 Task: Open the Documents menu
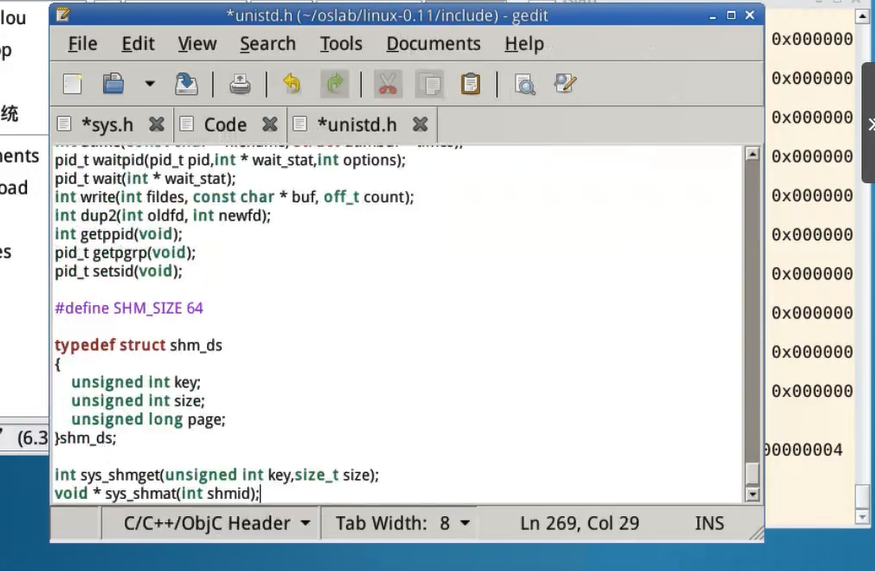(433, 44)
